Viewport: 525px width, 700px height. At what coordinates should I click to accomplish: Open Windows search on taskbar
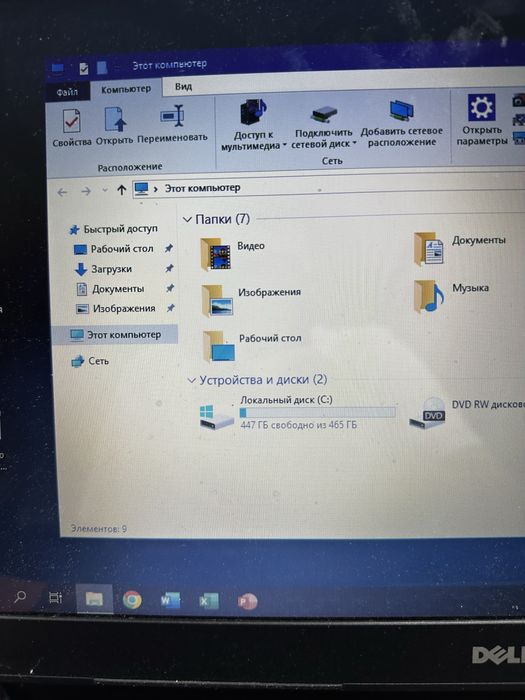click(20, 596)
